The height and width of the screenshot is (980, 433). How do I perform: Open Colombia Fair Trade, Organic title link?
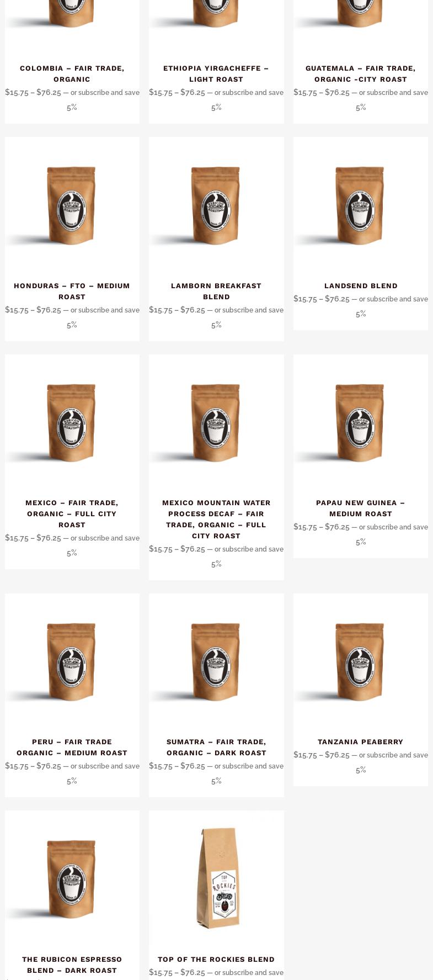coord(72,73)
